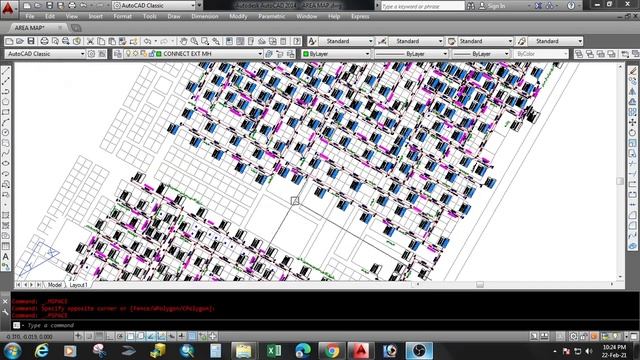This screenshot has width=640, height=360.
Task: Expand the Quick Access toolbar customize arrow
Action: click(200, 6)
